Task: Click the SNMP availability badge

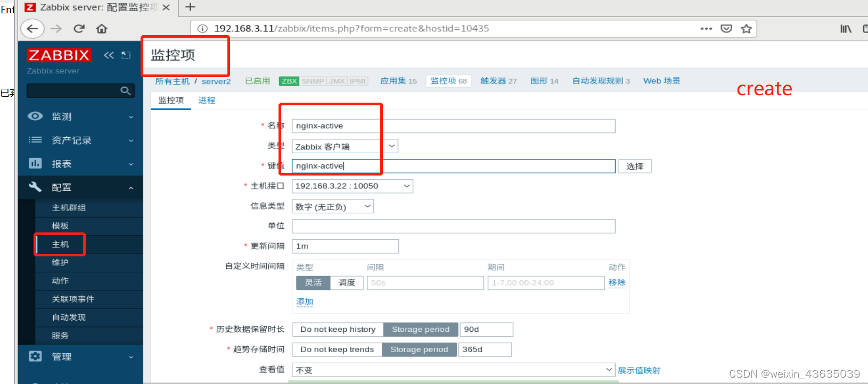Action: 313,81
